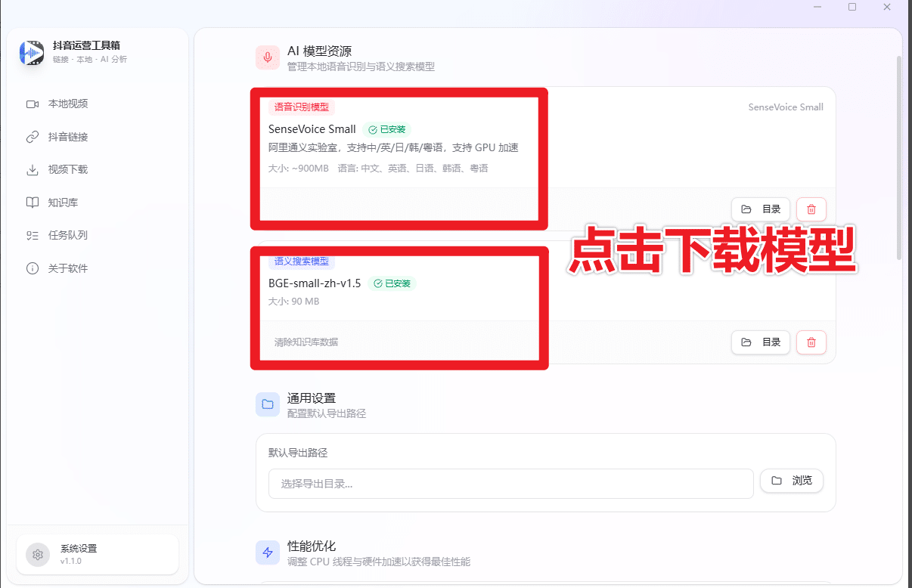The width and height of the screenshot is (912, 588).
Task: Select 关于软件 in the sidebar
Action: pyautogui.click(x=68, y=268)
